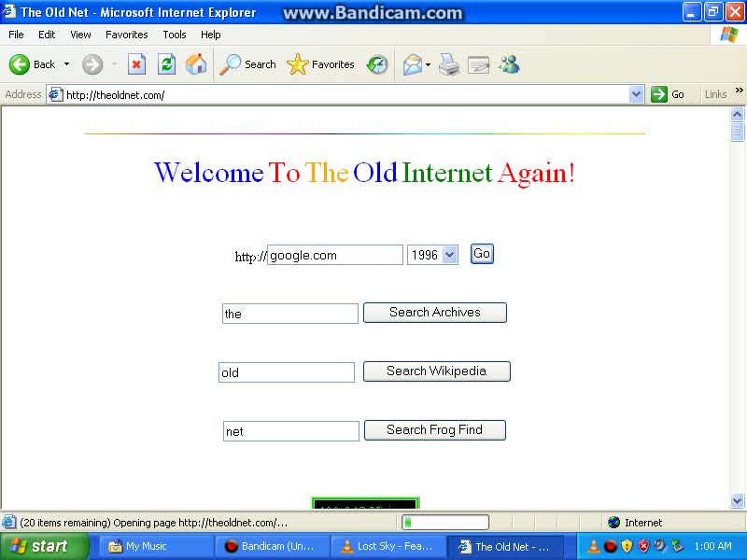Viewport: 747px width, 560px height.
Task: Open the Help menu
Action: (x=211, y=35)
